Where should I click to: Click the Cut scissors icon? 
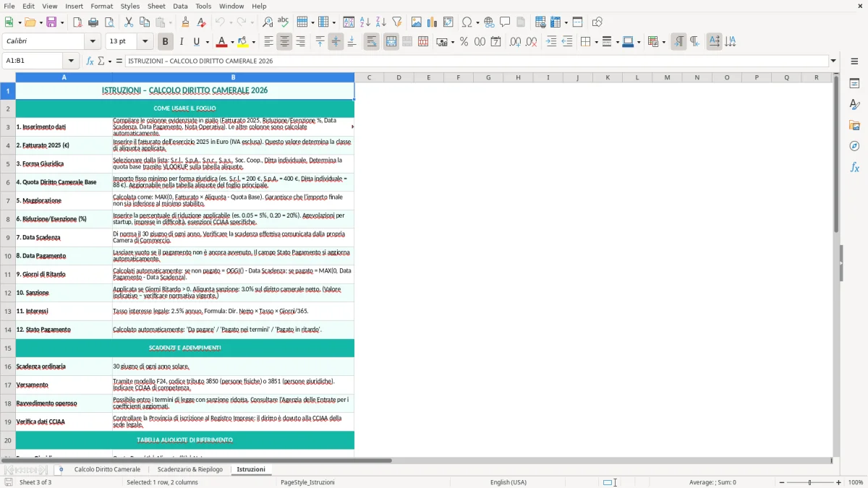(x=129, y=22)
